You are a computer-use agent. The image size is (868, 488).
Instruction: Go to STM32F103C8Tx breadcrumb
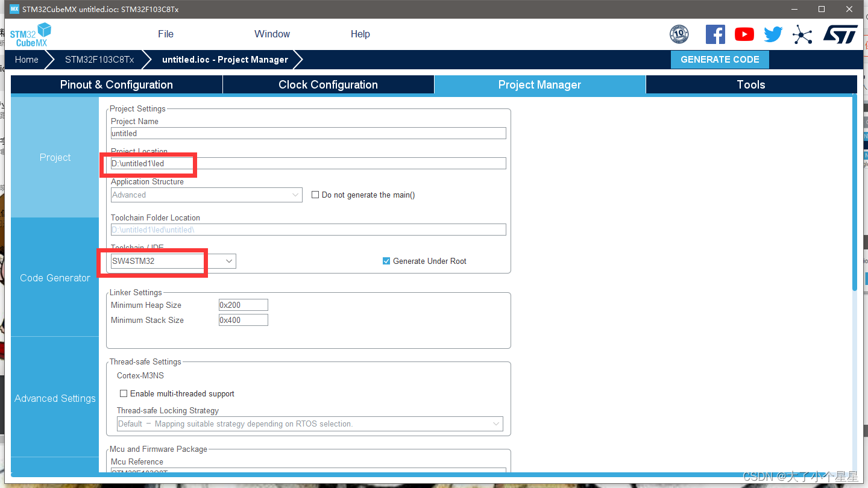(x=99, y=60)
